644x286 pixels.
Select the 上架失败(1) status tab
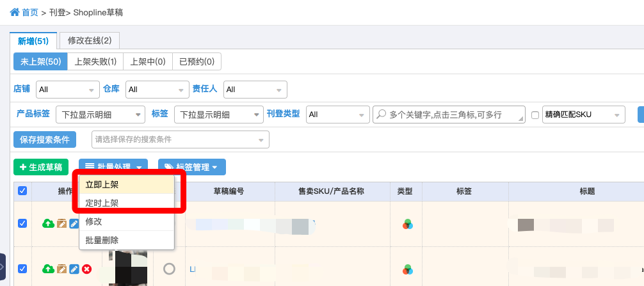pyautogui.click(x=95, y=61)
